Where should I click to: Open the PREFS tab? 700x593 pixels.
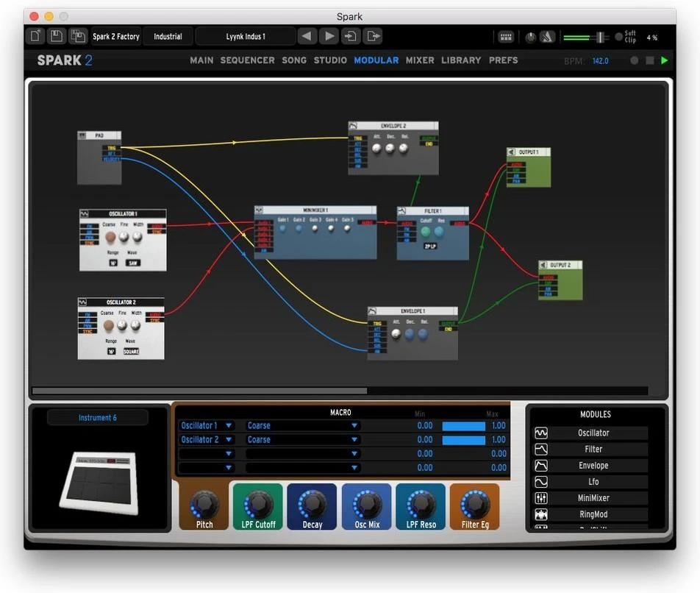pyautogui.click(x=503, y=60)
